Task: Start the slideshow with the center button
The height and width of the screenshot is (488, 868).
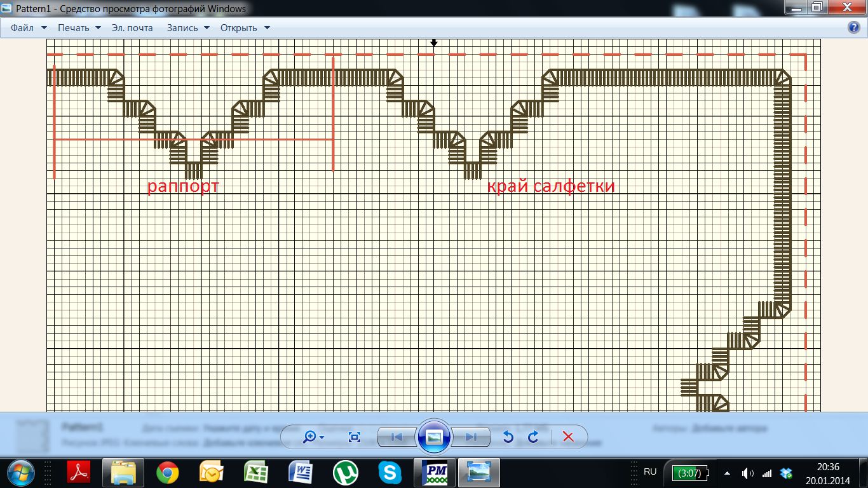Action: coord(434,437)
